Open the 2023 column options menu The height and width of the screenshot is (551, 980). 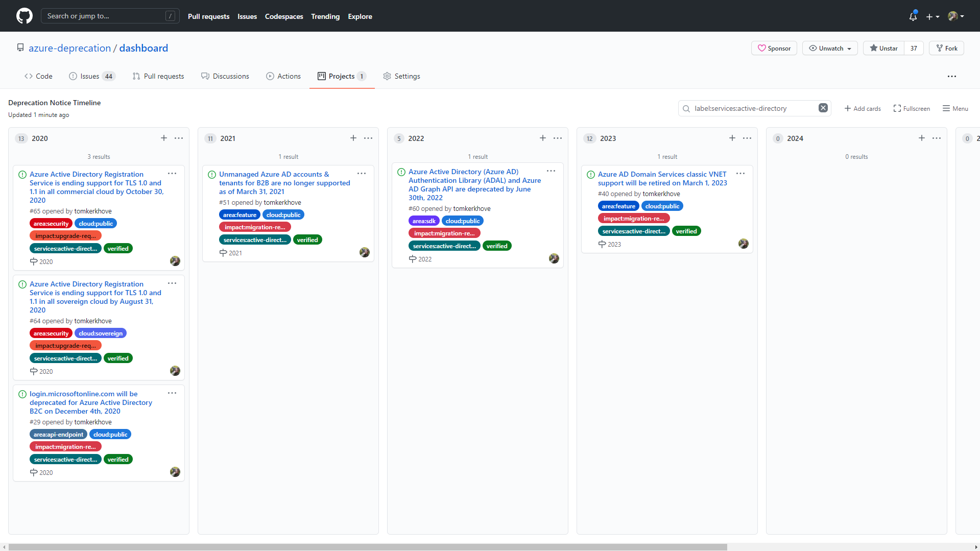[x=747, y=138]
